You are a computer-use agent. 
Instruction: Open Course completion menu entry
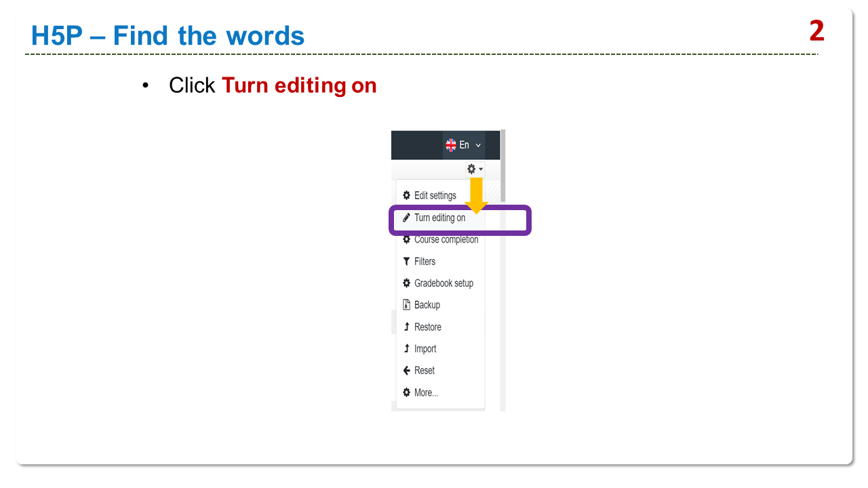(446, 240)
